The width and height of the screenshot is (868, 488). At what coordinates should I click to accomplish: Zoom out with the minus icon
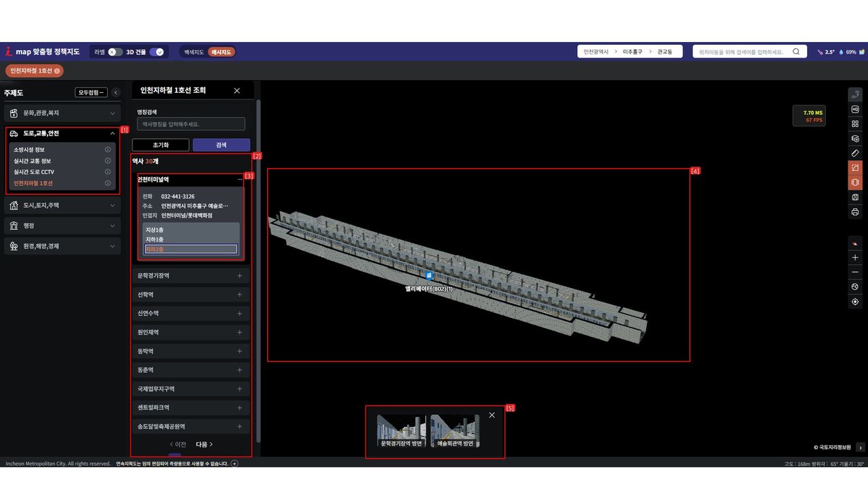point(854,272)
